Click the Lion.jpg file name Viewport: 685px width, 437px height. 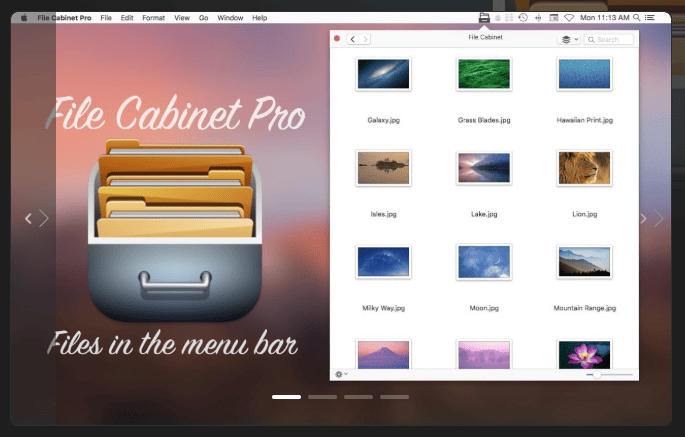tap(585, 214)
